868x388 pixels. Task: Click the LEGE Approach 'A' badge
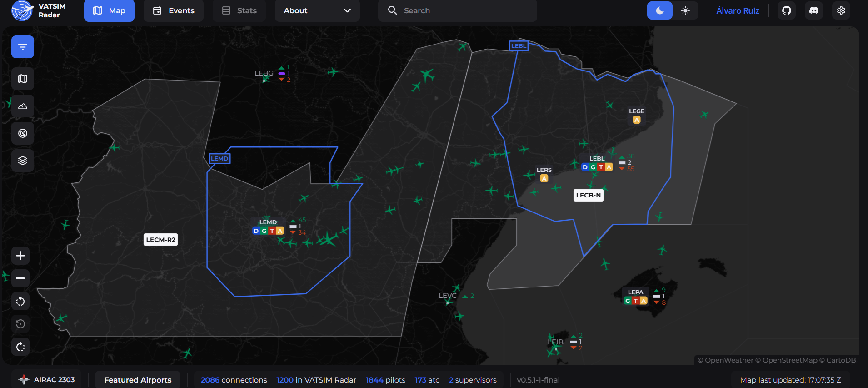pyautogui.click(x=637, y=120)
